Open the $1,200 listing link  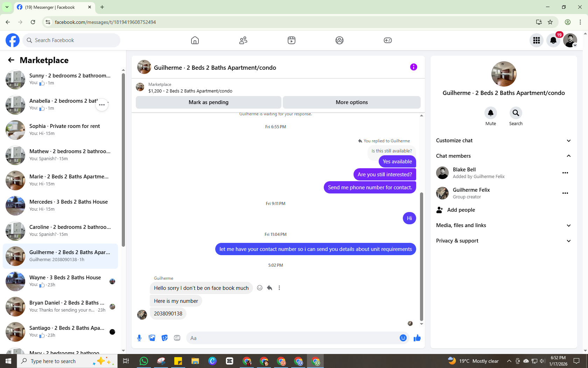[190, 91]
